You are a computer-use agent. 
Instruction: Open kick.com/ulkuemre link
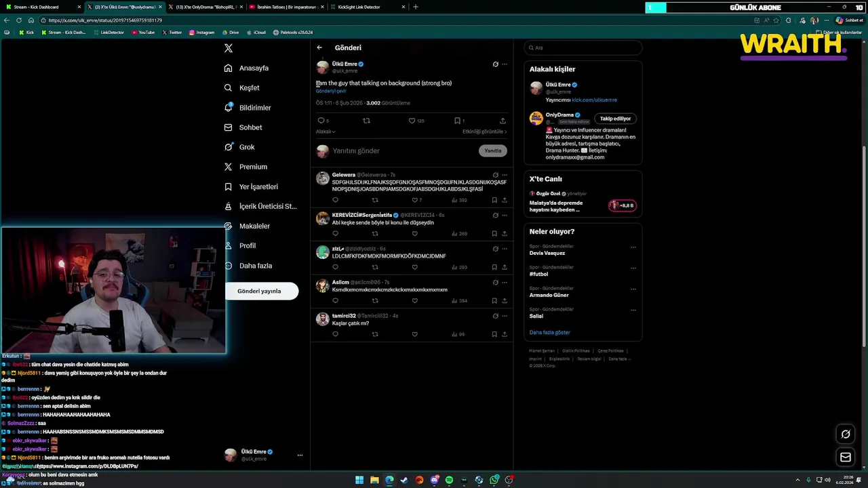(x=594, y=100)
